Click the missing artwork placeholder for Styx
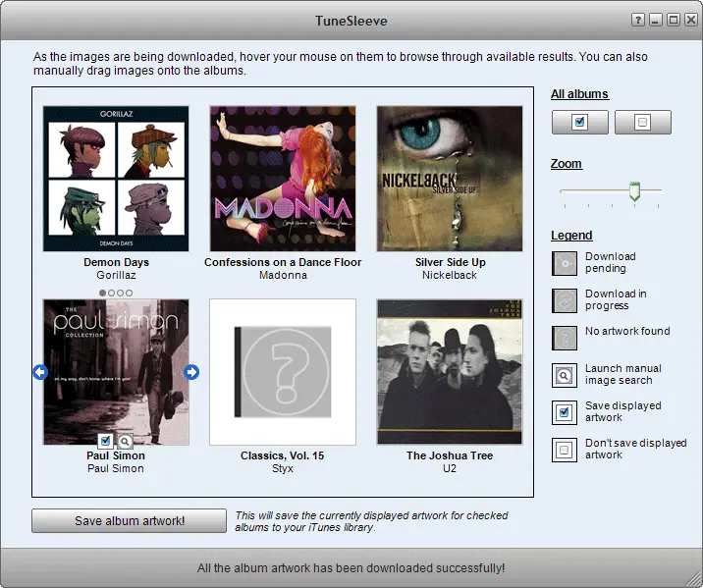The height and width of the screenshot is (588, 703). coord(283,372)
